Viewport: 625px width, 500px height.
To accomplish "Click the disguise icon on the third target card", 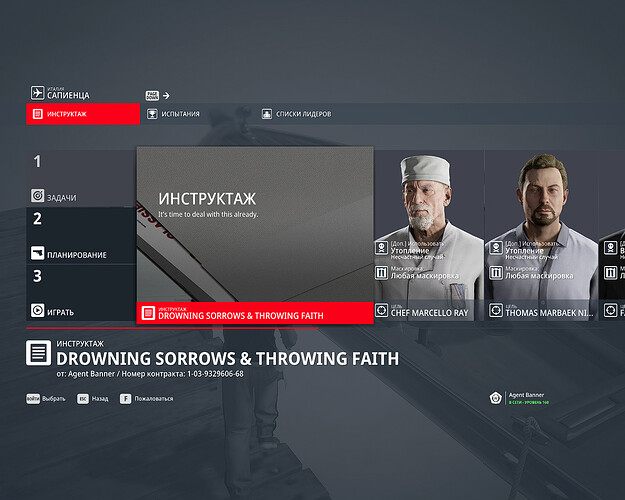I will coord(610,273).
